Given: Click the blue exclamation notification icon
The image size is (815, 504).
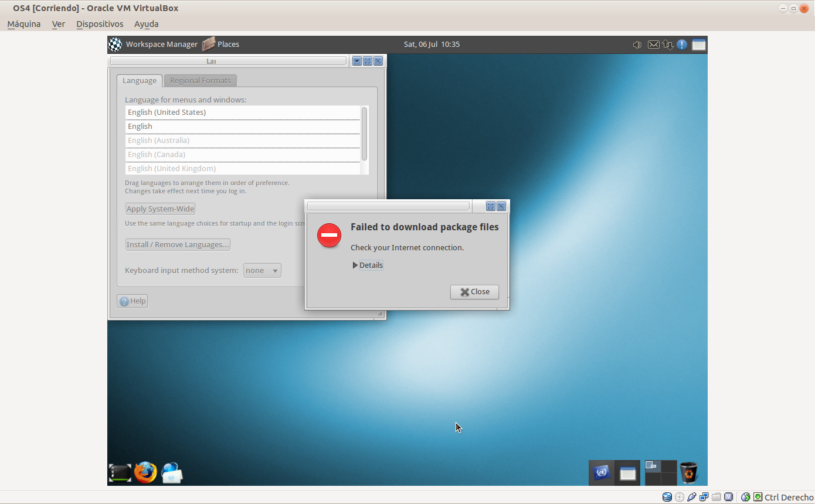Looking at the screenshot, I should tap(682, 45).
